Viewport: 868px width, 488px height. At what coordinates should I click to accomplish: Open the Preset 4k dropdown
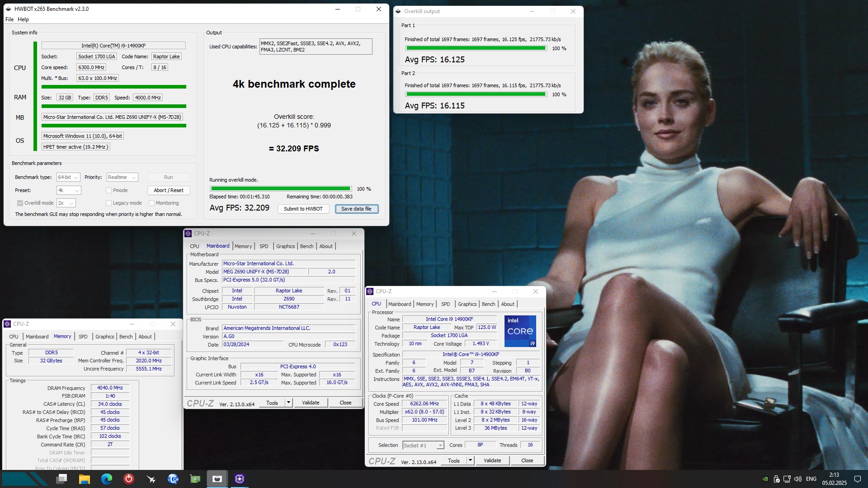click(x=69, y=190)
